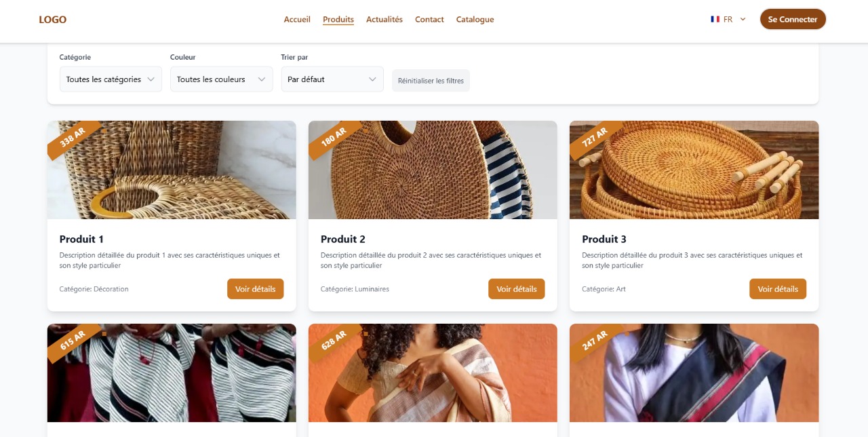The image size is (868, 437).
Task: Navigate to Actualités
Action: coord(384,19)
